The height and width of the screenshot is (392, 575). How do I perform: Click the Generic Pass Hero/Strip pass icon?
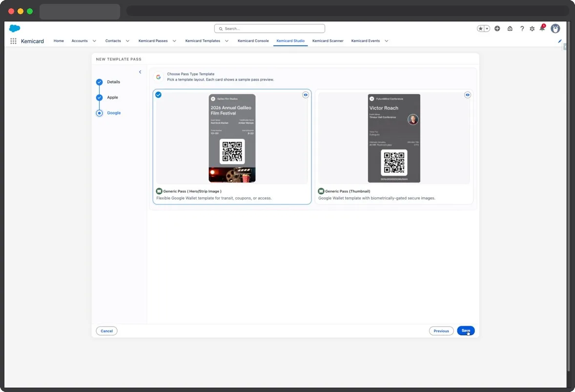tap(159, 191)
